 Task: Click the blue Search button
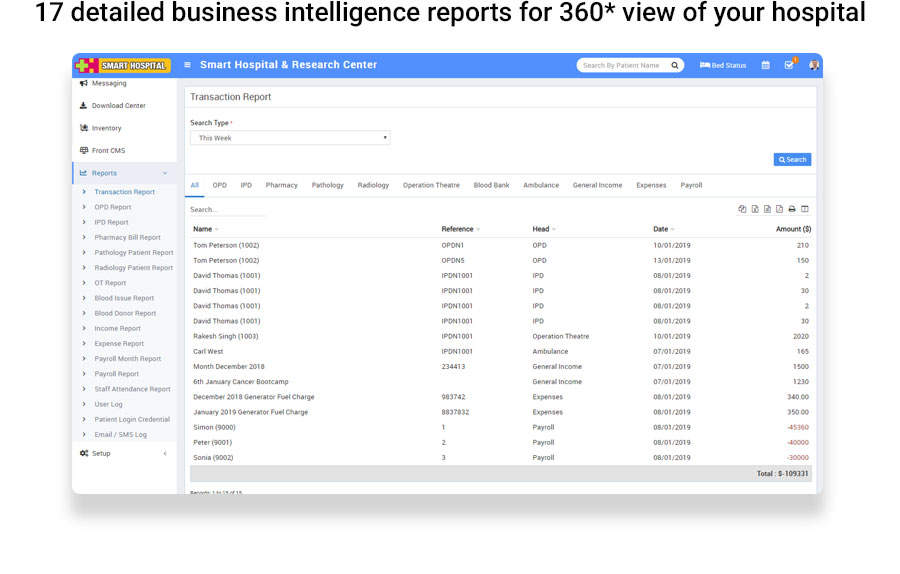[792, 159]
